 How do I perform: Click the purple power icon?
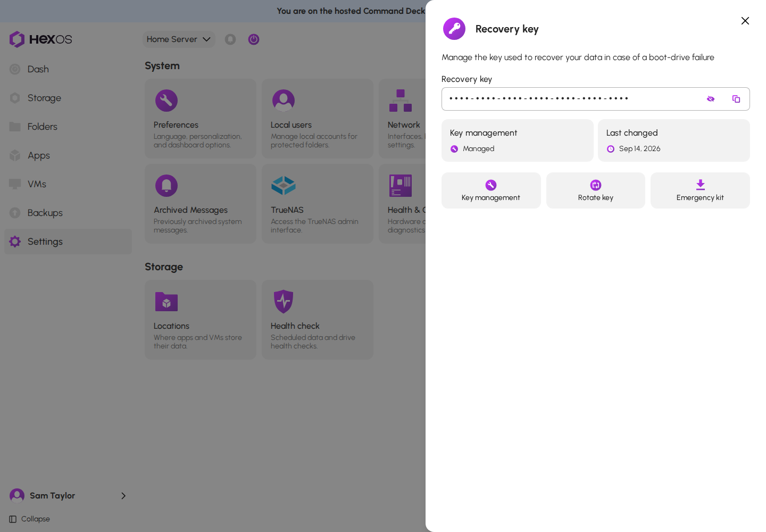coord(254,39)
